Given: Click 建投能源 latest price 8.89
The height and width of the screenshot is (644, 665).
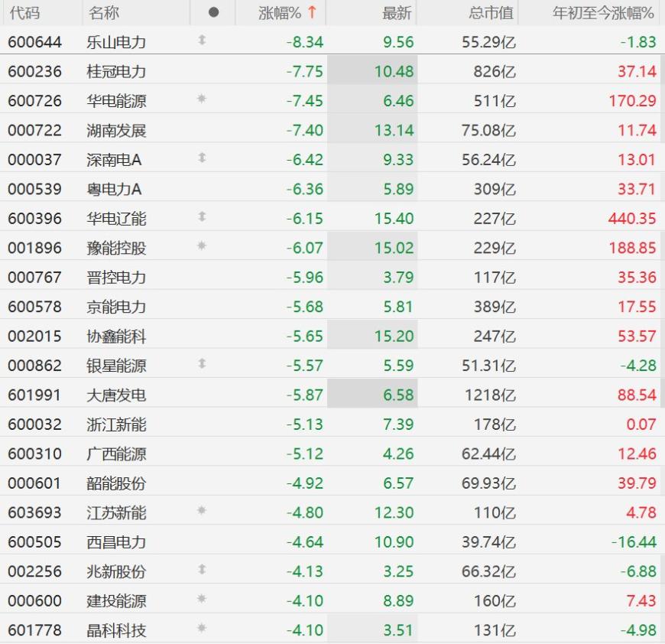Looking at the screenshot, I should pyautogui.click(x=398, y=600).
